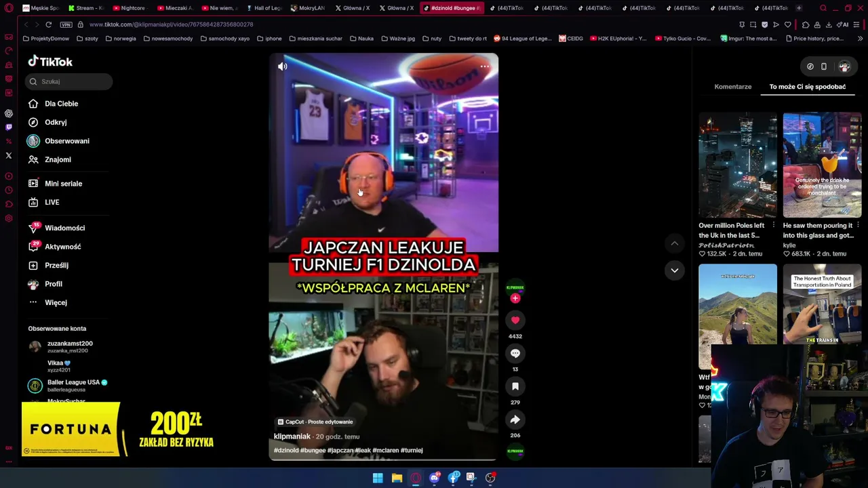Screen dimensions: 868x488
Task: Click the #japczan hashtag
Action: [x=340, y=450]
